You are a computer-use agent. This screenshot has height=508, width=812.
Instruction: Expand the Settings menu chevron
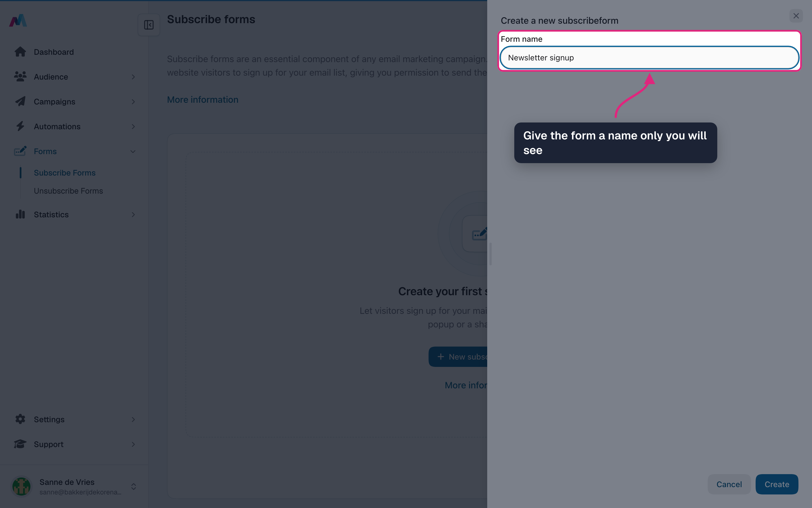coord(133,419)
